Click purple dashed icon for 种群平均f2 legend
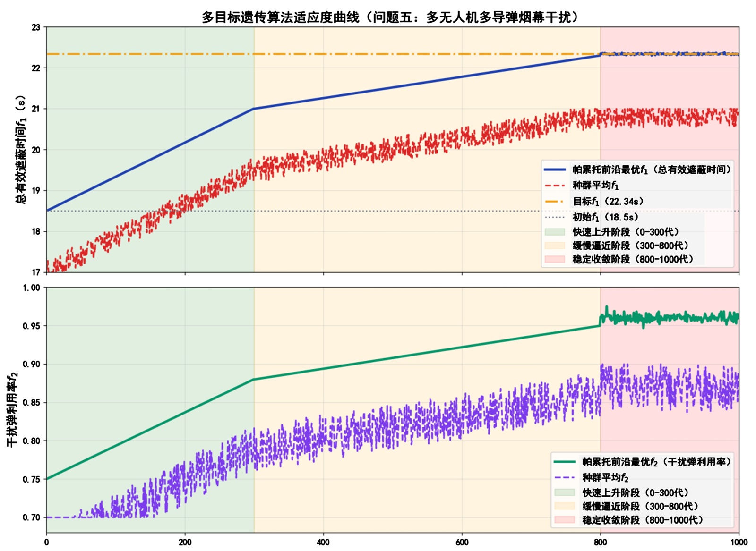 click(564, 477)
